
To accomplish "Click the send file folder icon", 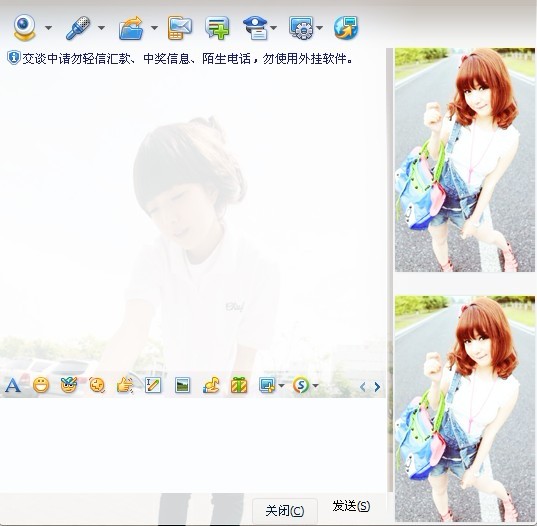I will tap(131, 28).
